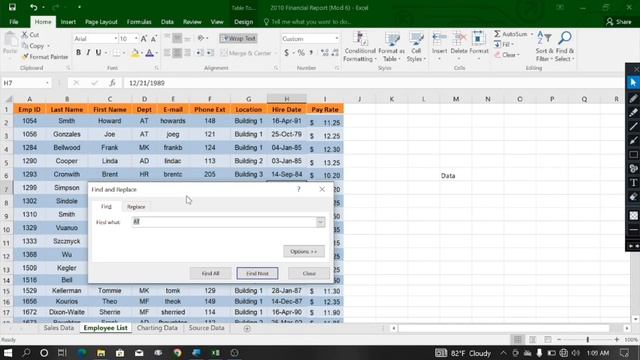Open Find & Select magnifier menu
This screenshot has width=640, height=360.
(x=564, y=47)
